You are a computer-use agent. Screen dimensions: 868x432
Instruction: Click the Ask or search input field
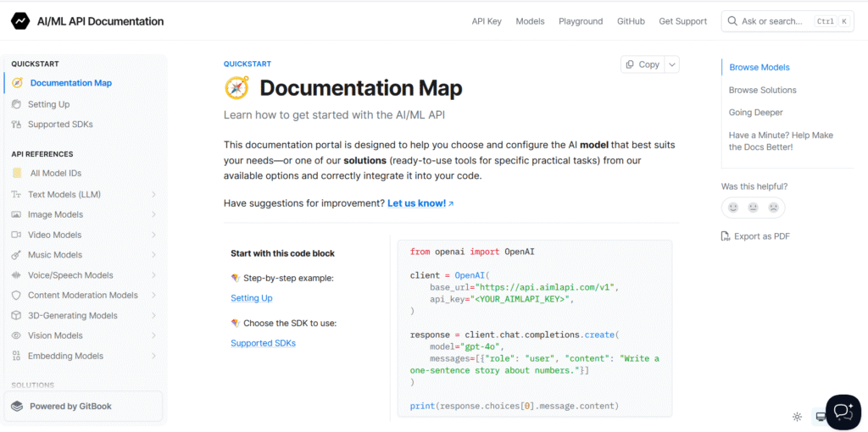(x=787, y=21)
